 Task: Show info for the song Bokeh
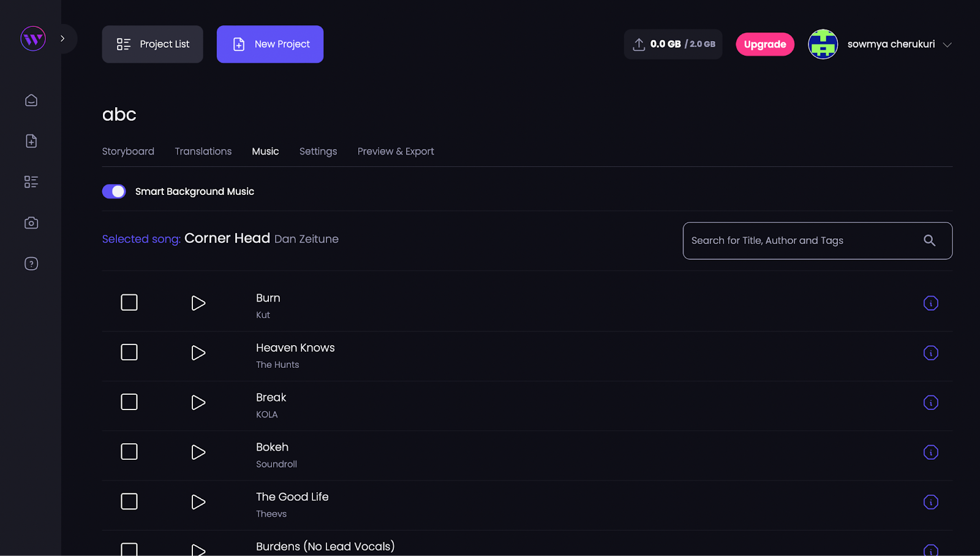click(x=930, y=452)
